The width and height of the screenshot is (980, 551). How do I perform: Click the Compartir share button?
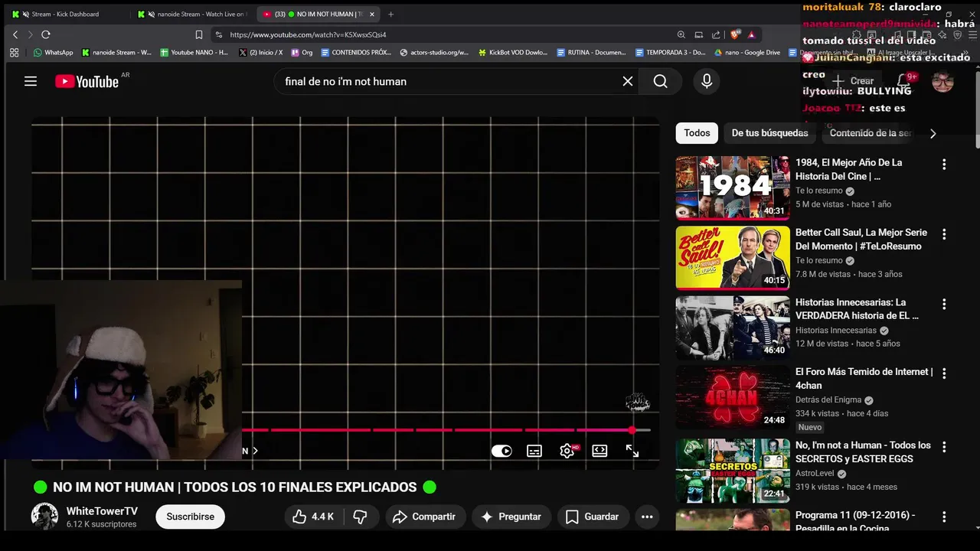tap(424, 517)
